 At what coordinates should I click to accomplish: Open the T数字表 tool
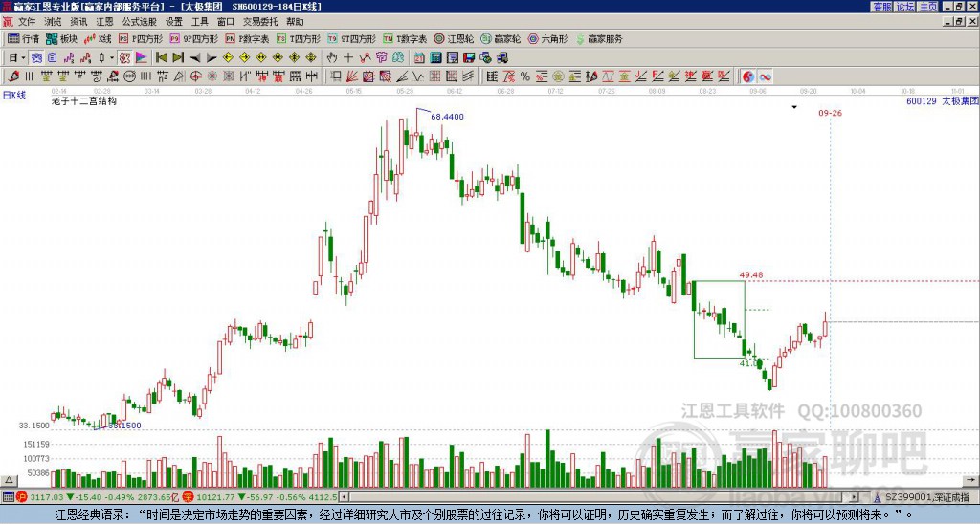coord(405,38)
